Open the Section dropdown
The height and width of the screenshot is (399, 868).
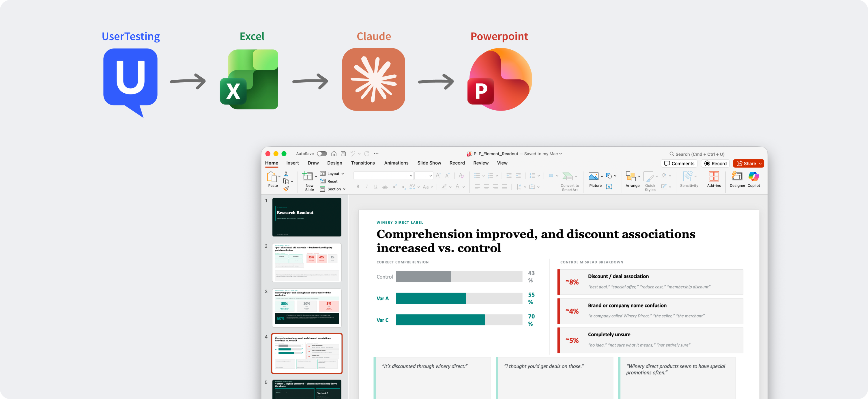[333, 189]
